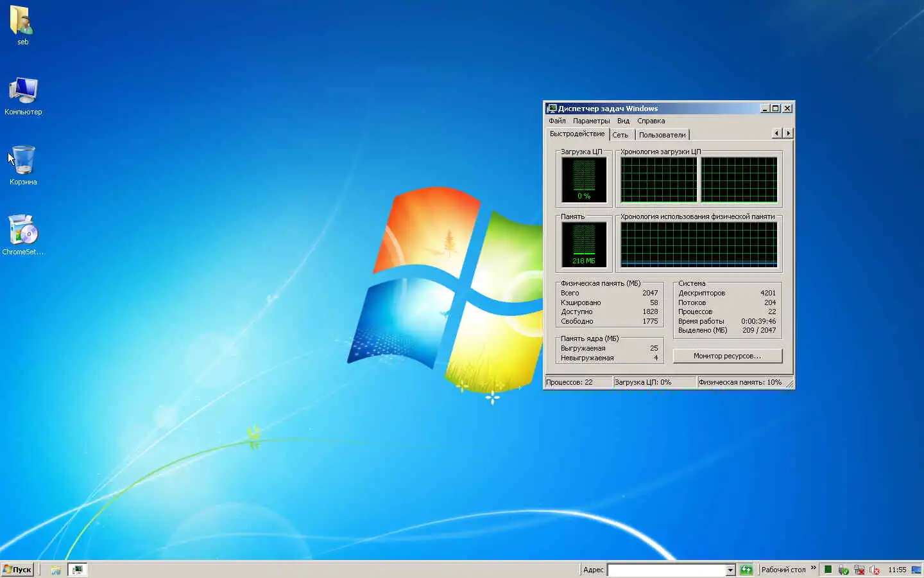
Task: Switch to the Быстродействие tab
Action: click(577, 134)
